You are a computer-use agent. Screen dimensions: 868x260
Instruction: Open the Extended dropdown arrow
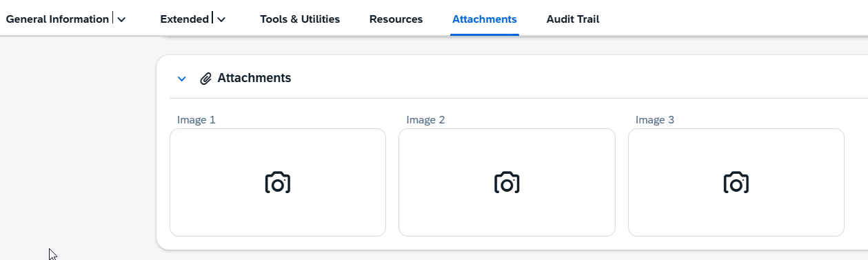pos(221,19)
